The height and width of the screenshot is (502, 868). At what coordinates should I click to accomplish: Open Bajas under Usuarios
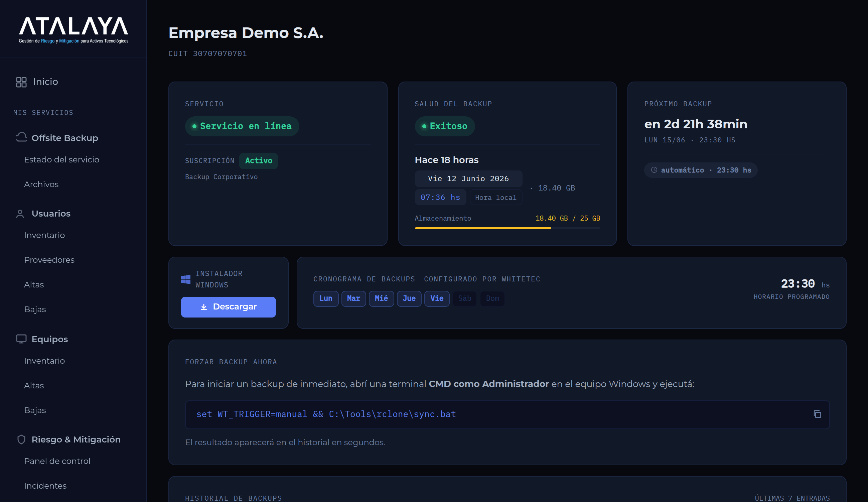(35, 309)
